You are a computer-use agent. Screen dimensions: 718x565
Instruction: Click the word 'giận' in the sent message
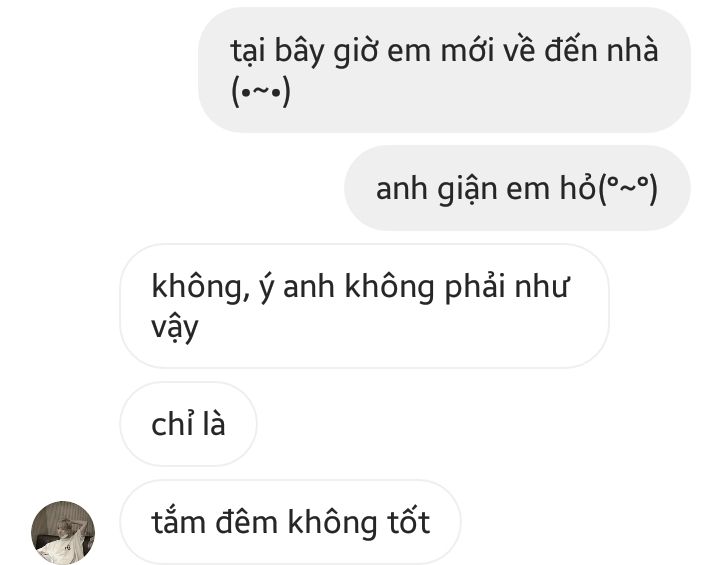[467, 188]
